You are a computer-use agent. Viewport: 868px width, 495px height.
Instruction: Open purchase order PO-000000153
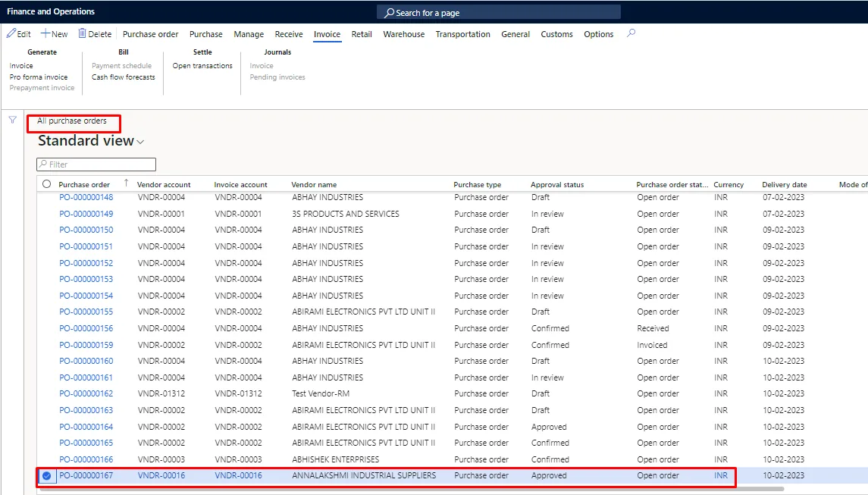click(86, 279)
